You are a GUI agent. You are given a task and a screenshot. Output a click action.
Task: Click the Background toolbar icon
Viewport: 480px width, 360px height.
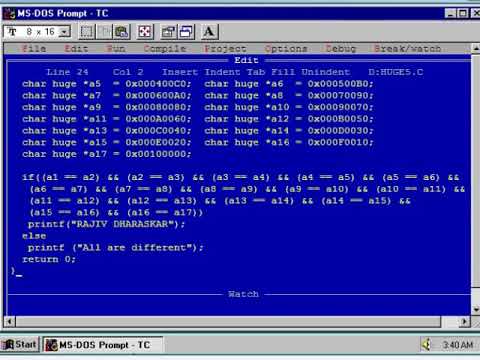186,32
